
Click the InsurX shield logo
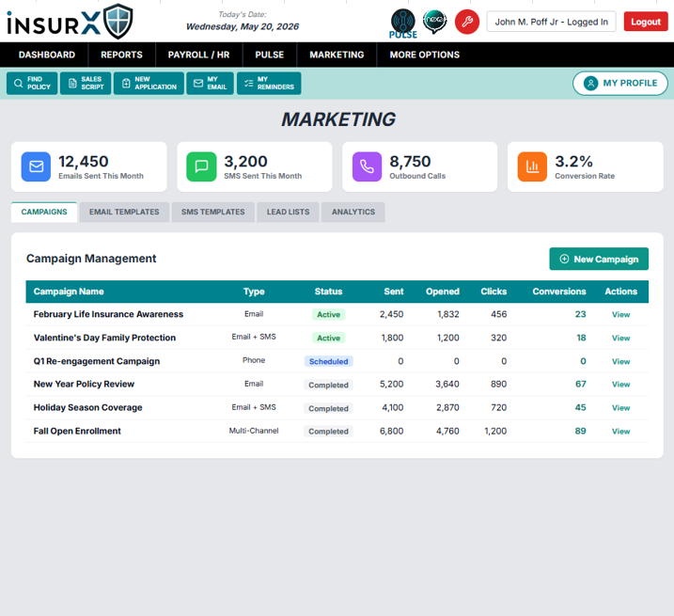118,22
